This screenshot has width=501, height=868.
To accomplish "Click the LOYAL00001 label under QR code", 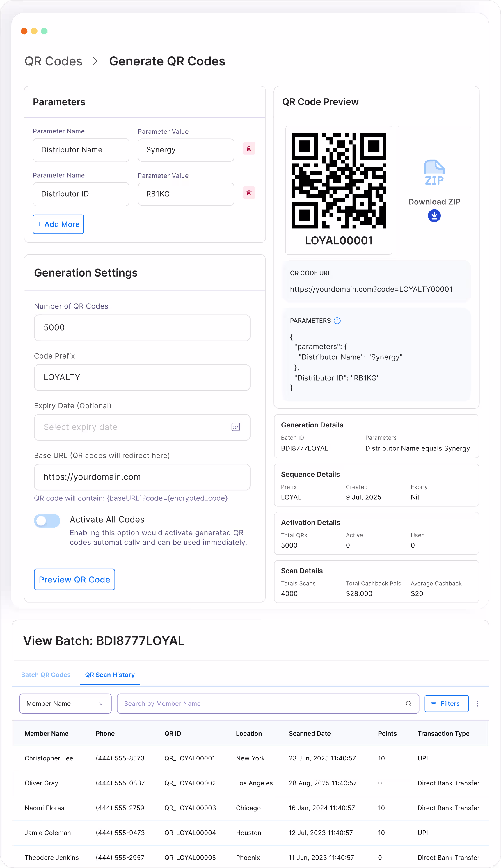I will 339,240.
